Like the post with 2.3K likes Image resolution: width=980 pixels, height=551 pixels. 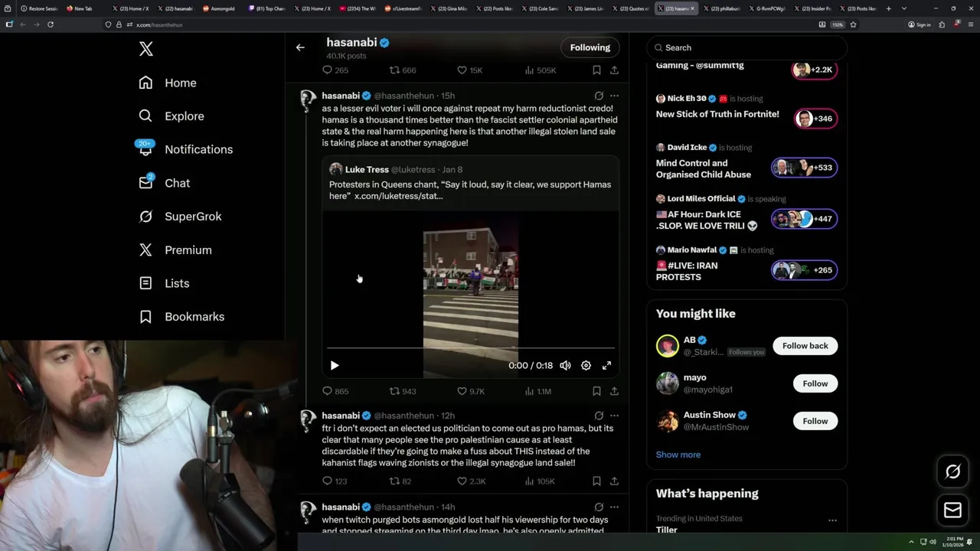(471, 481)
